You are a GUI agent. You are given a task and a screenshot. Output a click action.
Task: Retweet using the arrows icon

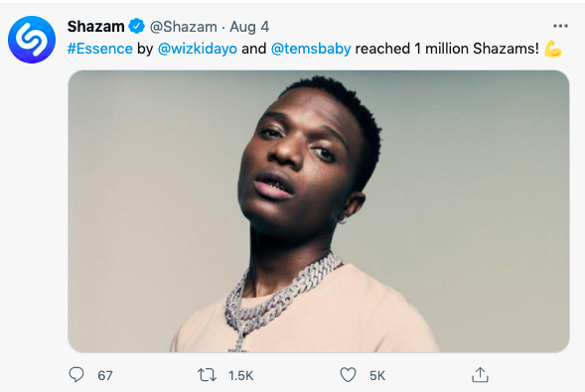(207, 375)
